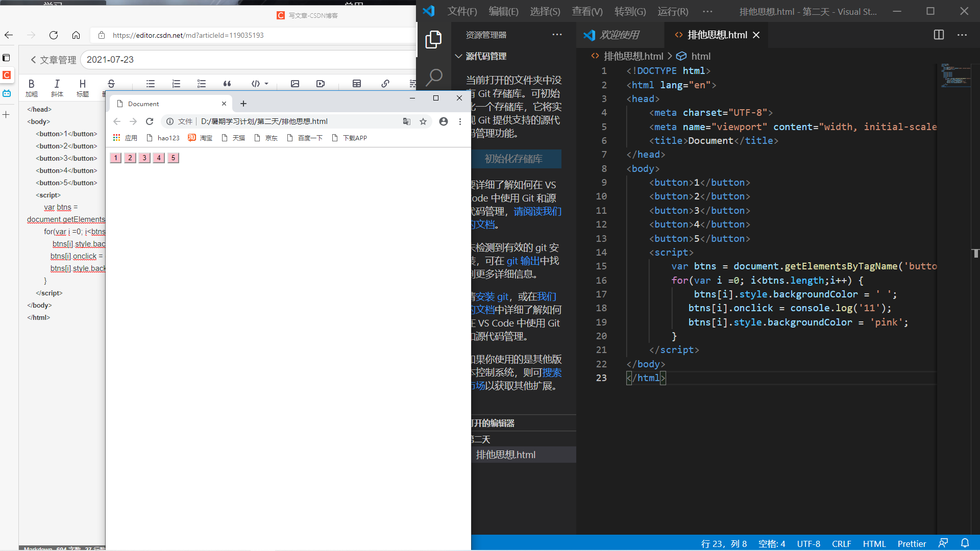Apply bold (加粗) in the CSDN editor
Viewport: 980px width, 551px height.
coord(32,87)
